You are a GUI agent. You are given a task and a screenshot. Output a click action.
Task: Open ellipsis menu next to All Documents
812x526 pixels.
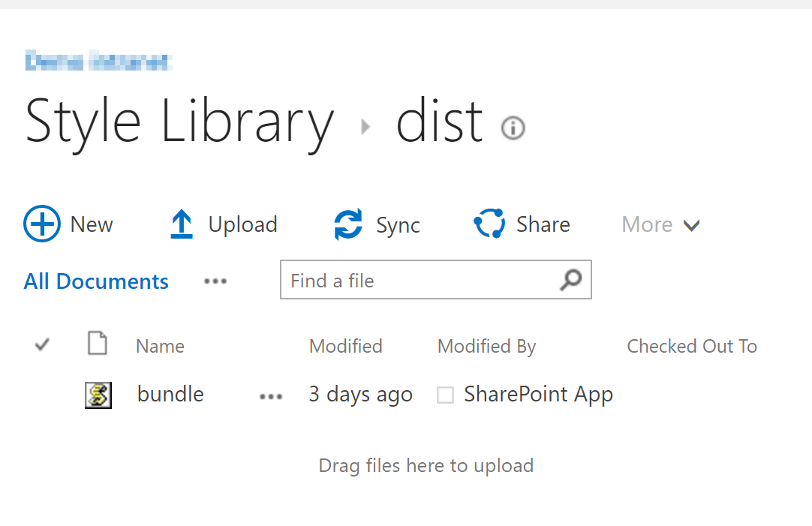pyautogui.click(x=215, y=281)
